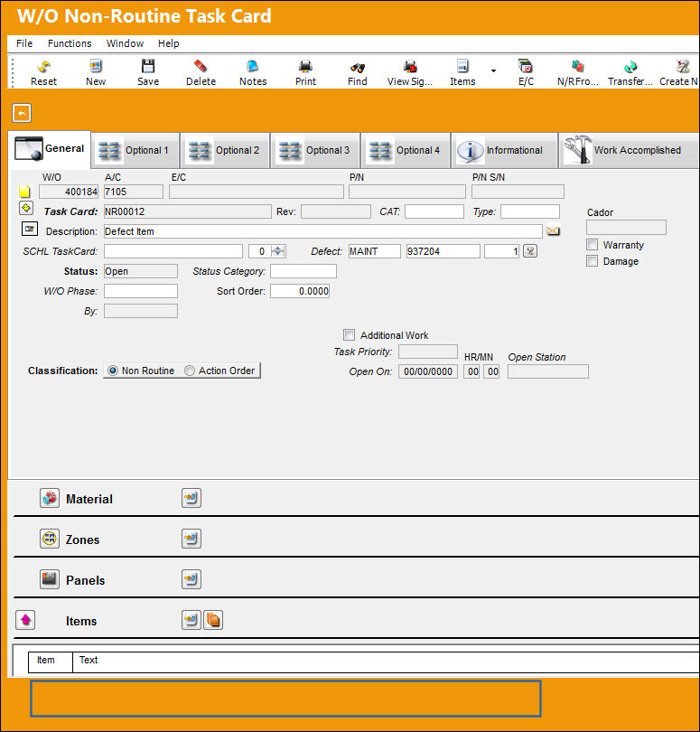Open the Window menu
This screenshot has height=732, width=700.
pos(125,43)
